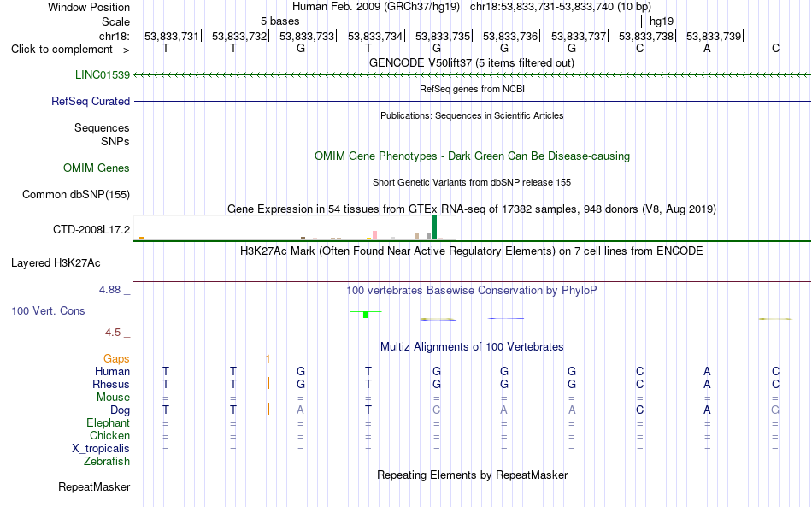Open 'Publications: Sequences in Scientific Articles' title

[x=472, y=115]
